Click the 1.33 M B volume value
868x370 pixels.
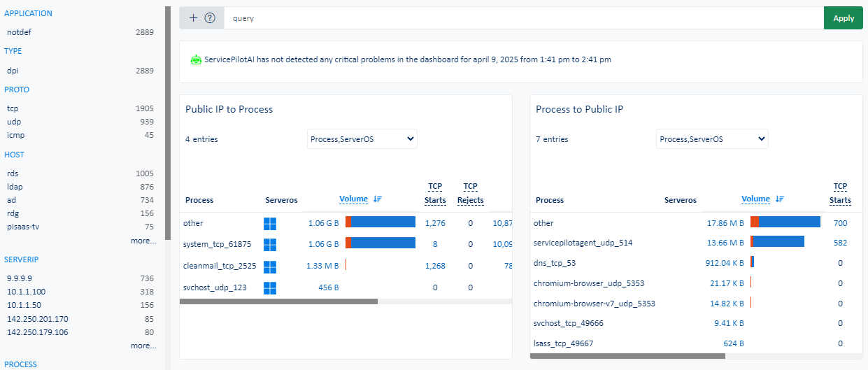322,266
